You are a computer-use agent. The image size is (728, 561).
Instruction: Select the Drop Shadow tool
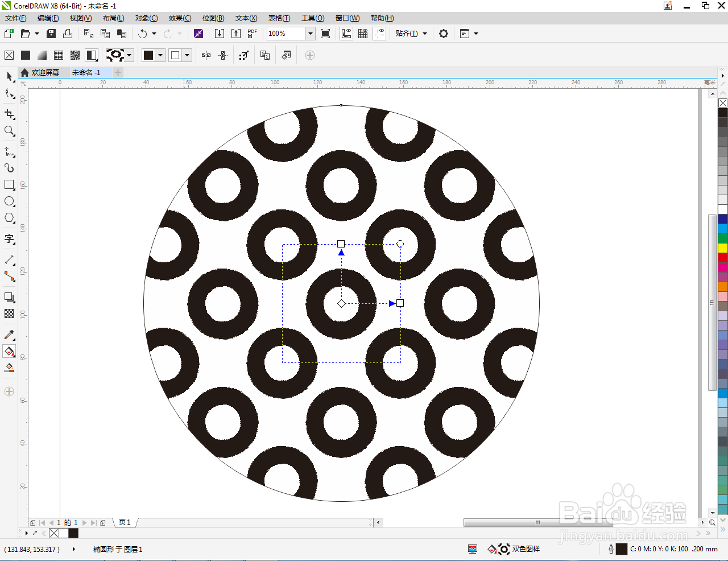point(9,297)
